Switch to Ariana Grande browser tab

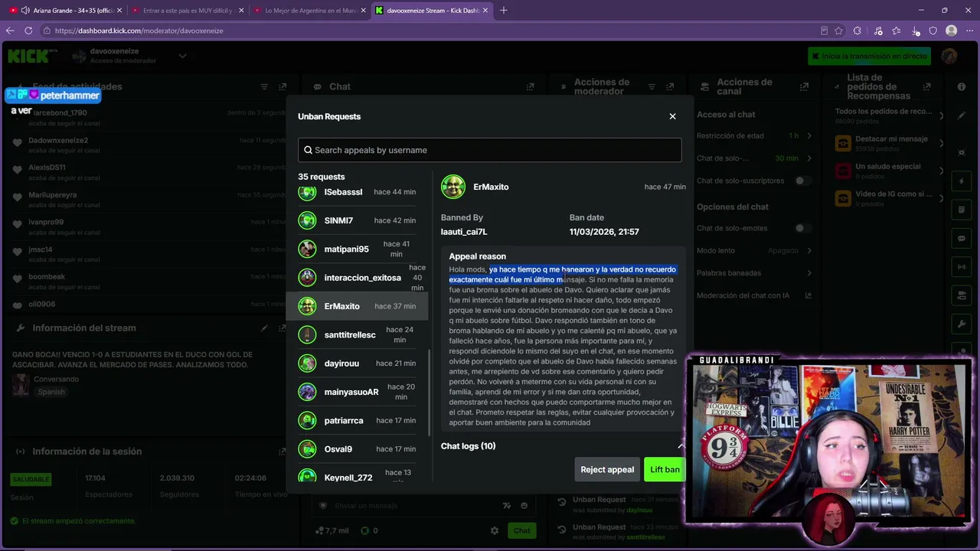pyautogui.click(x=66, y=11)
